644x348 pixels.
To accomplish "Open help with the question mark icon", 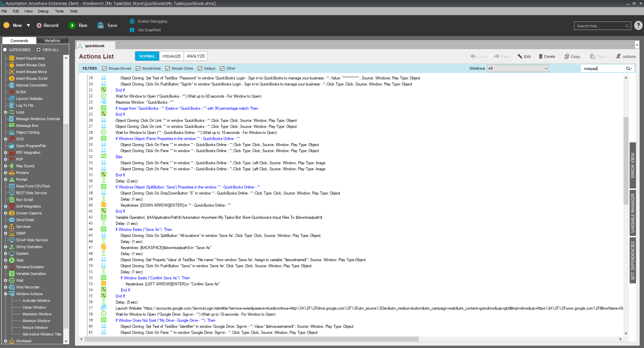I will pyautogui.click(x=638, y=26).
